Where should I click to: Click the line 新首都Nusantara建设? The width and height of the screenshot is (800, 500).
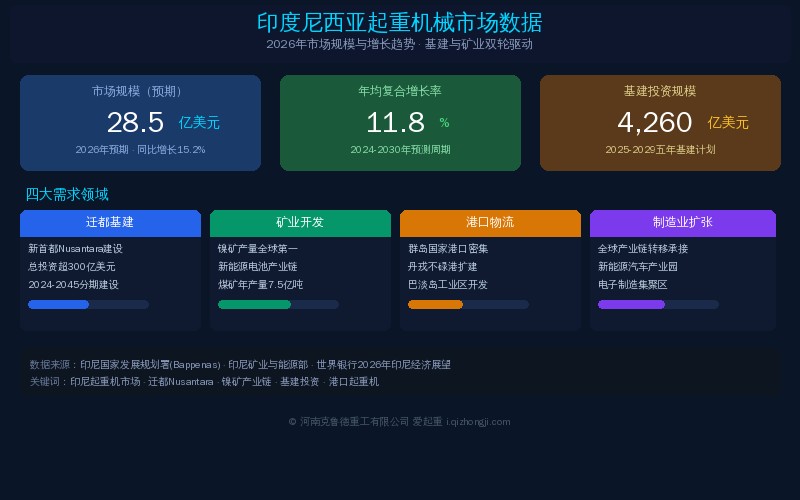click(76, 249)
